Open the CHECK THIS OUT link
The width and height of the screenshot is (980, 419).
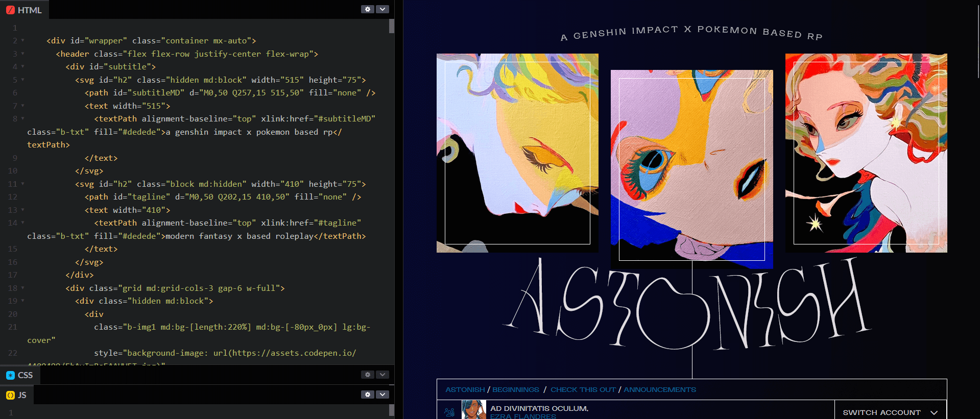583,389
